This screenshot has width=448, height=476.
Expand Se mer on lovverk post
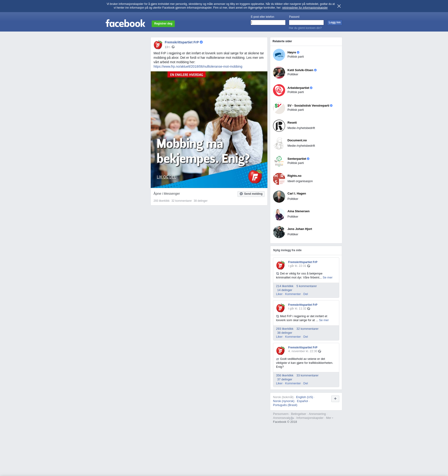324,320
